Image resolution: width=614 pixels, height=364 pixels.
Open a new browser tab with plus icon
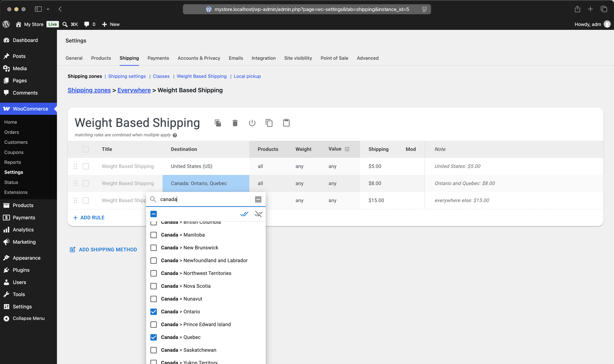point(591,9)
